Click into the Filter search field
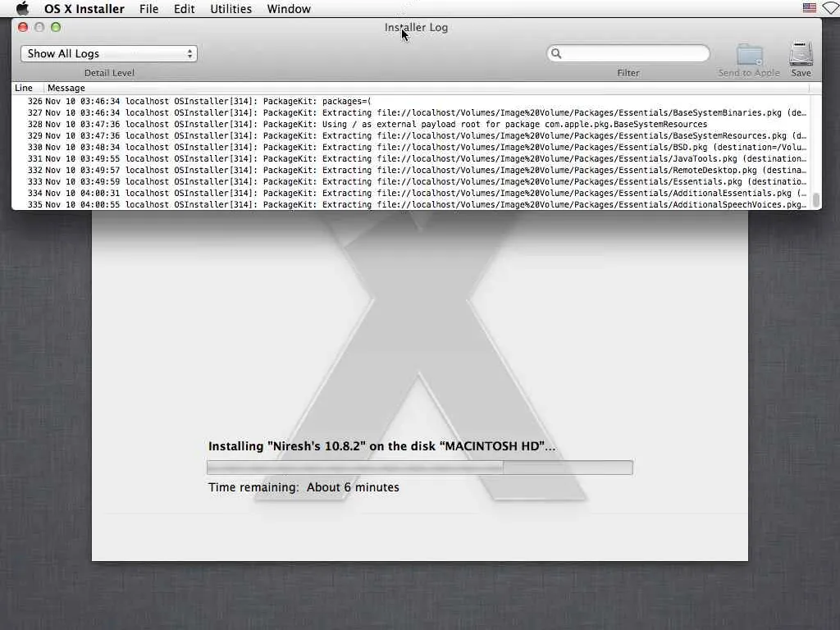This screenshot has height=630, width=840. pyautogui.click(x=628, y=53)
